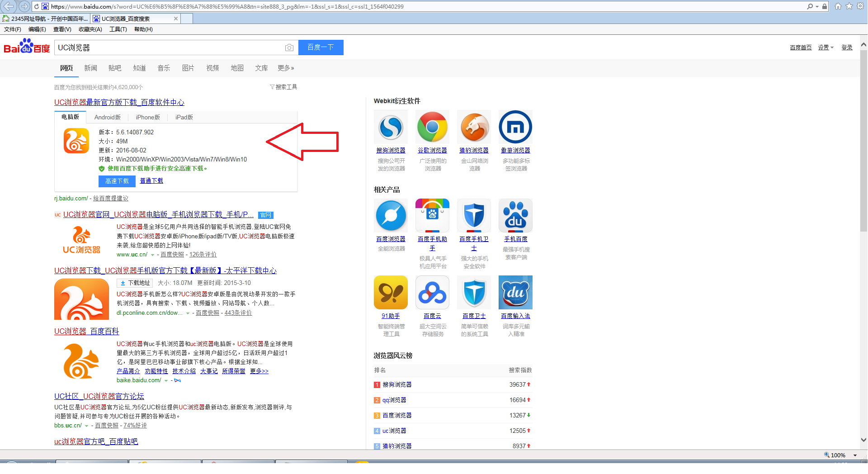Open the 设置 dropdown
The height and width of the screenshot is (474, 868).
pyautogui.click(x=826, y=47)
